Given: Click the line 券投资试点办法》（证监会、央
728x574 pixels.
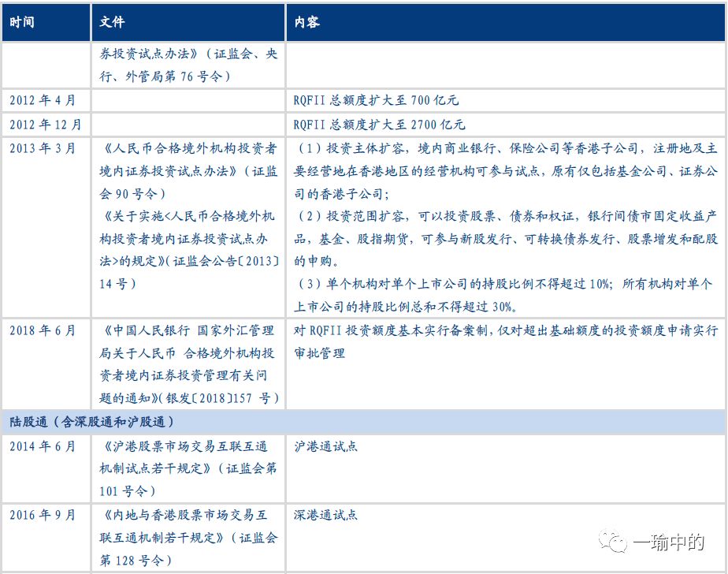Looking at the screenshot, I should tap(188, 54).
